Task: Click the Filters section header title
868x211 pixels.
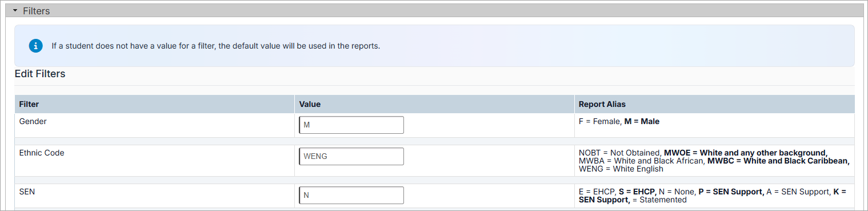Action: pyautogui.click(x=37, y=11)
